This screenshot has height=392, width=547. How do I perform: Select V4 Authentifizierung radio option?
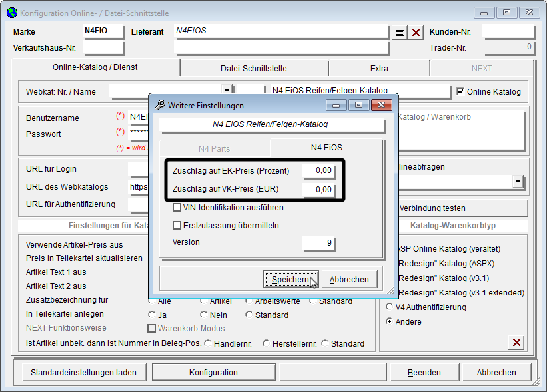(x=389, y=307)
